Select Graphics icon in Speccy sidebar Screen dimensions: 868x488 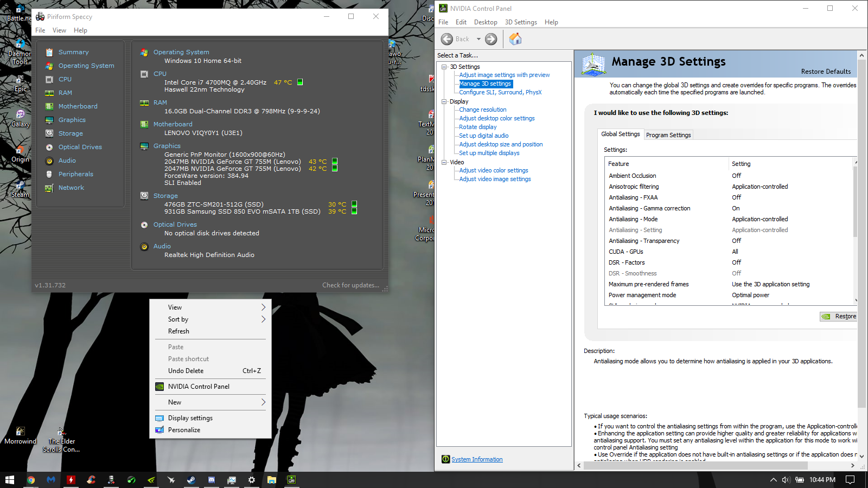(x=49, y=120)
